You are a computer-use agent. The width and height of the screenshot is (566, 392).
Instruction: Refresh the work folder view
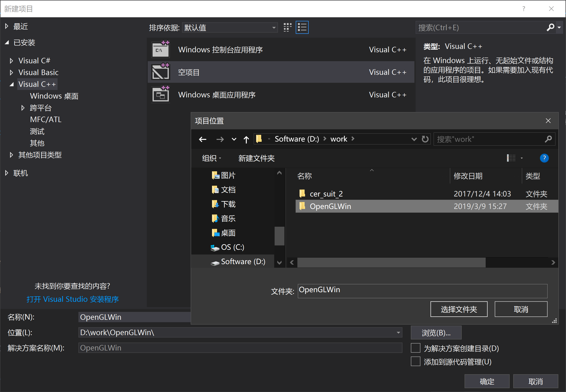point(425,139)
